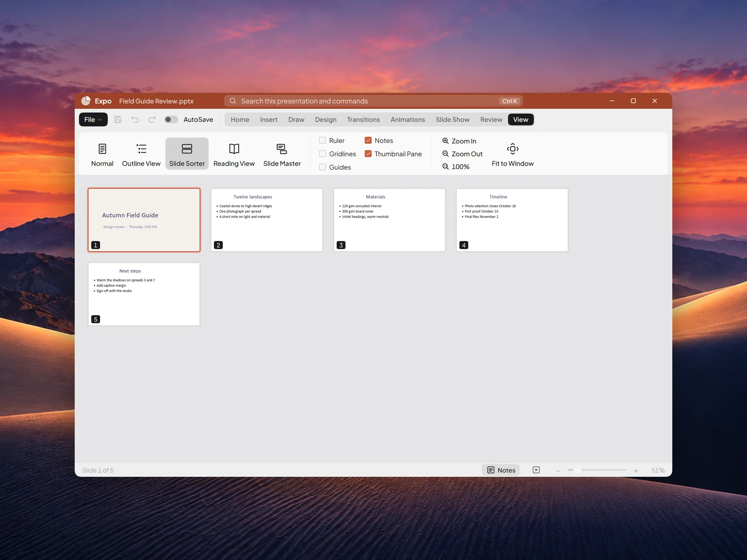
Task: Open the Insert tab
Action: [x=269, y=119]
